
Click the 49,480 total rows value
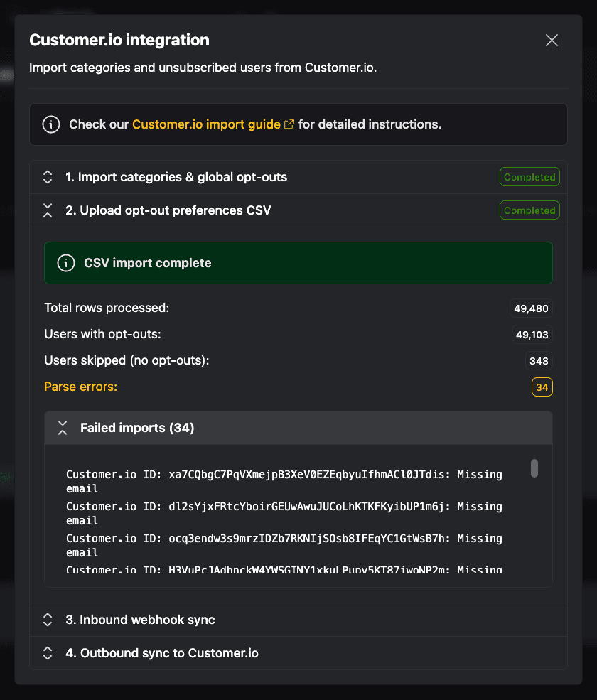pyautogui.click(x=531, y=308)
